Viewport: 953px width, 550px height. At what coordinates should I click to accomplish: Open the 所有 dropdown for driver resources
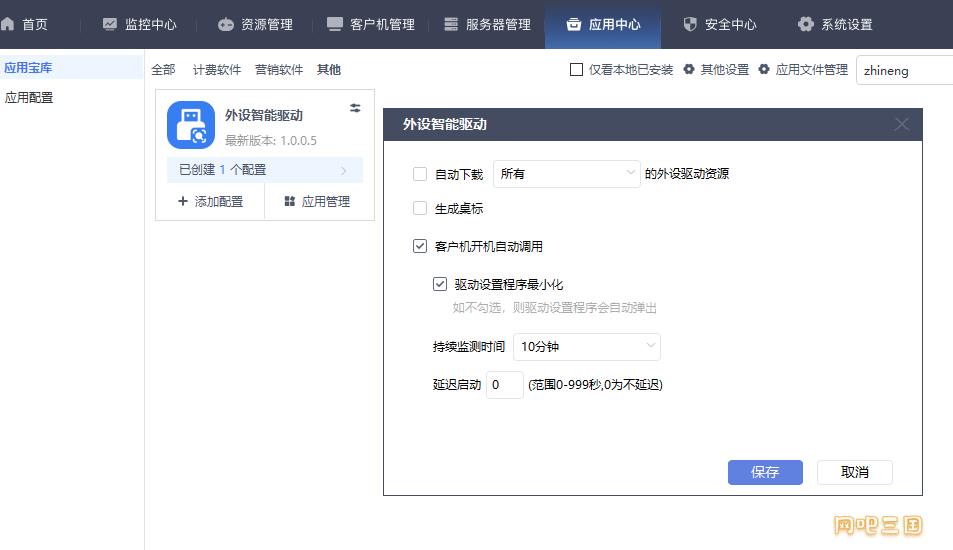[566, 174]
